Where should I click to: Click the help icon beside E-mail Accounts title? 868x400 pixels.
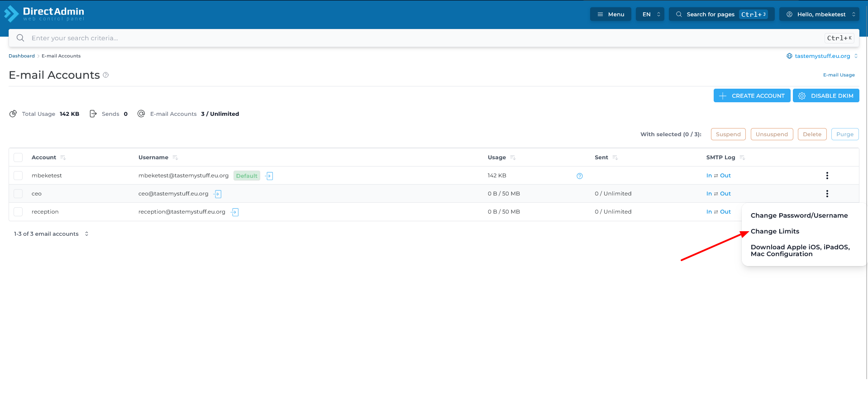pyautogui.click(x=106, y=75)
